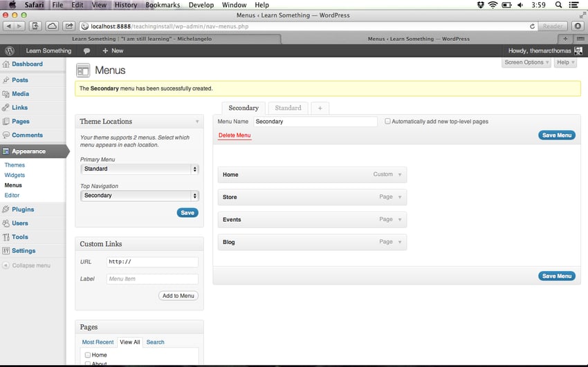Click the plus New icon in admin bar

click(x=105, y=50)
